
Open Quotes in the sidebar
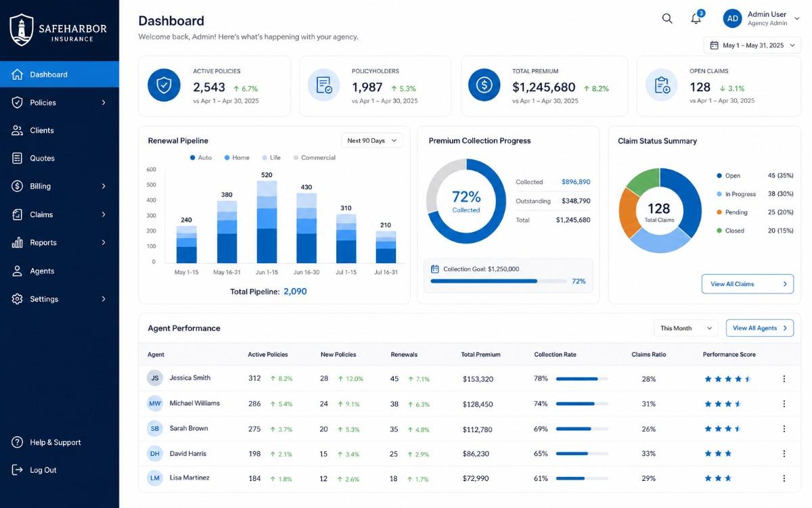click(60, 158)
